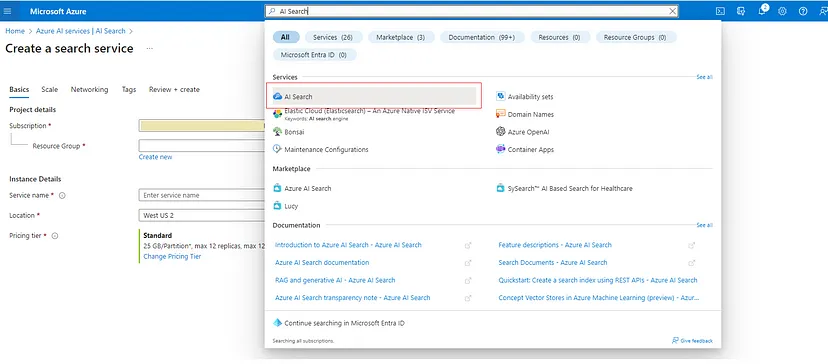Click the Microsoft Entra ID diamond icon

277,323
